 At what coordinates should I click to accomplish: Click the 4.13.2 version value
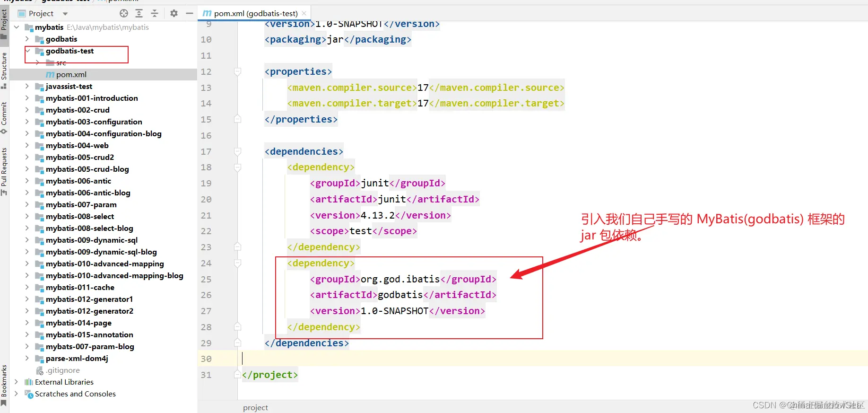pos(378,215)
